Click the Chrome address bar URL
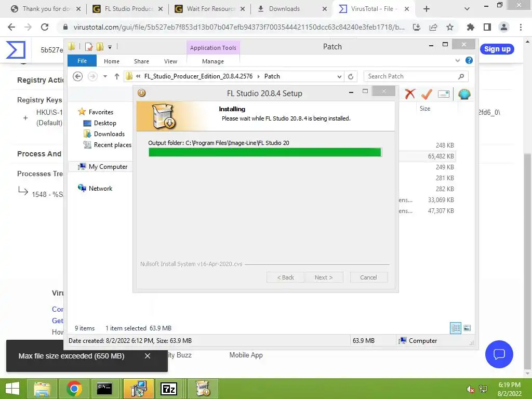This screenshot has height=399, width=532. coord(239,27)
